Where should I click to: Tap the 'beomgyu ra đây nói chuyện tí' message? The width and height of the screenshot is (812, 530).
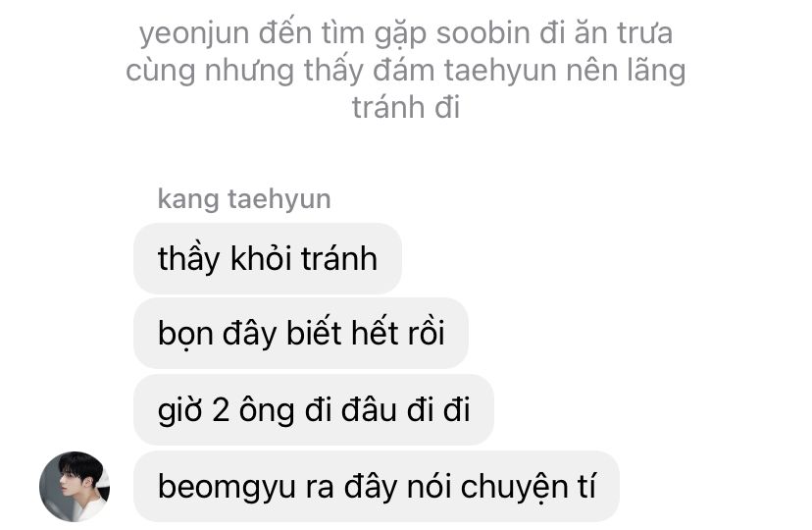(377, 487)
